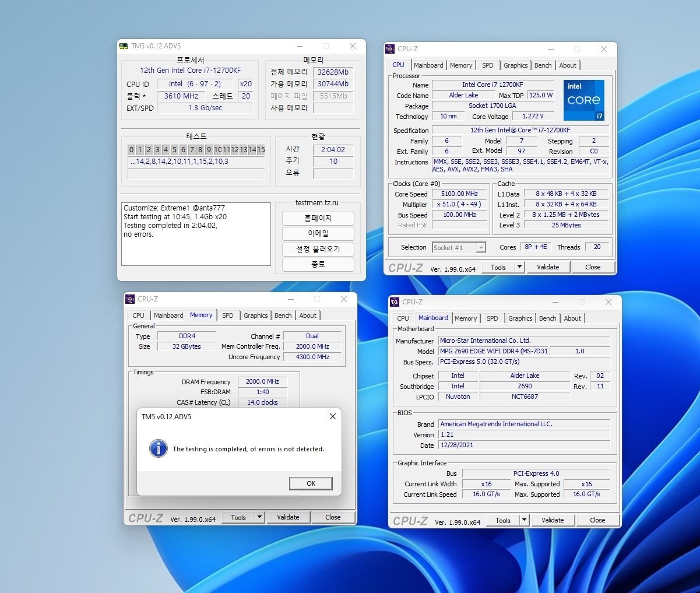The width and height of the screenshot is (700, 593).
Task: Select CPU tab in the Memory window
Action: tap(138, 315)
